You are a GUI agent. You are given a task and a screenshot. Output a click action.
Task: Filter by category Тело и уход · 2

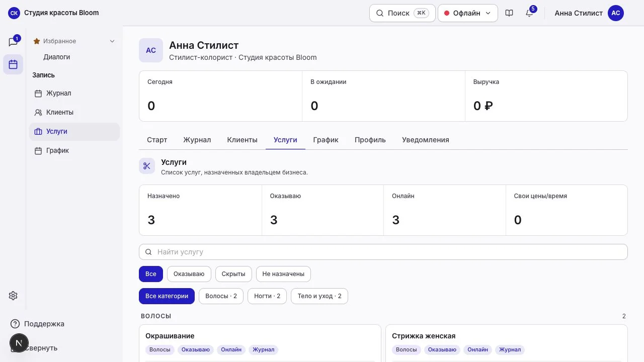pos(319,296)
